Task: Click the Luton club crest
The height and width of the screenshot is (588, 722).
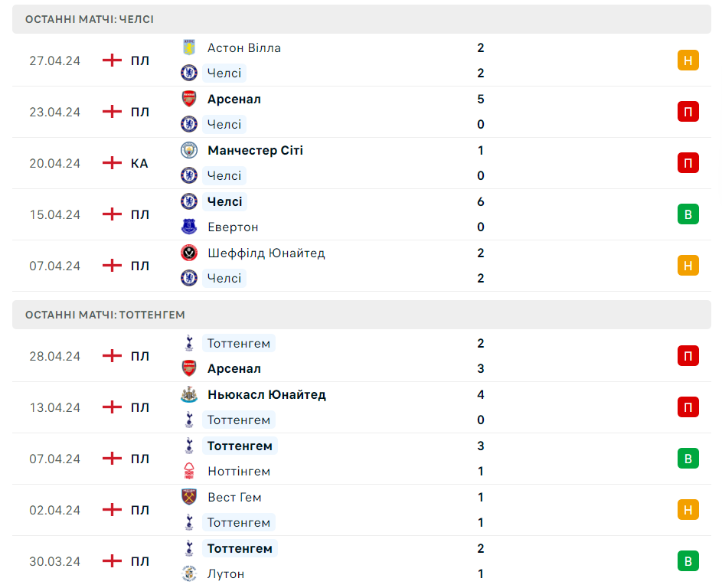Action: [x=189, y=573]
